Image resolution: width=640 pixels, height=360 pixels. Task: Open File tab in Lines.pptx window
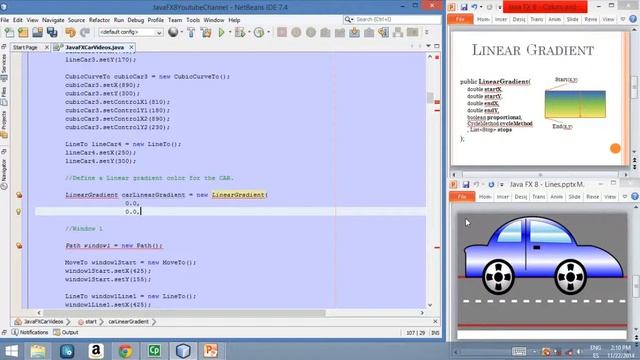tap(462, 197)
